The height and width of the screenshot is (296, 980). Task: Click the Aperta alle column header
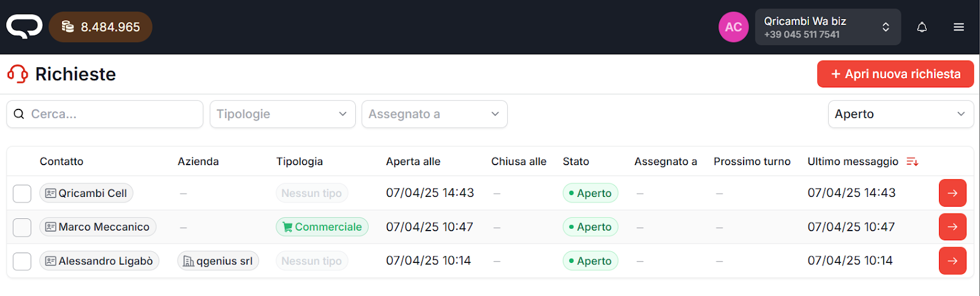coord(413,161)
